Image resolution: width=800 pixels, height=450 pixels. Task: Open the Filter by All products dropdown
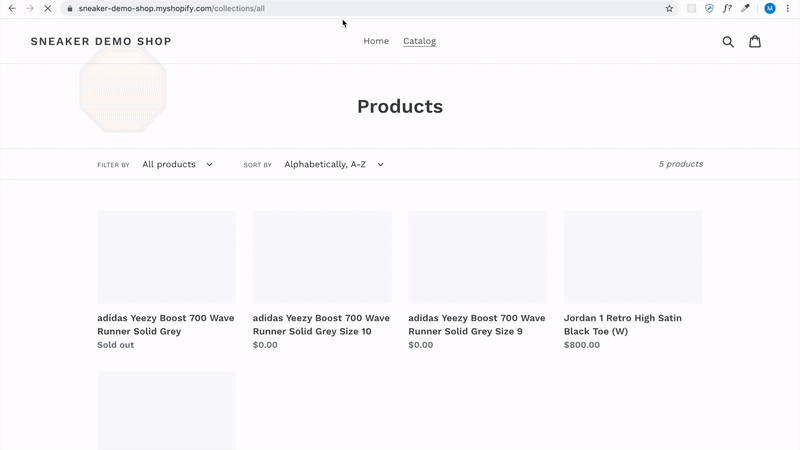178,164
